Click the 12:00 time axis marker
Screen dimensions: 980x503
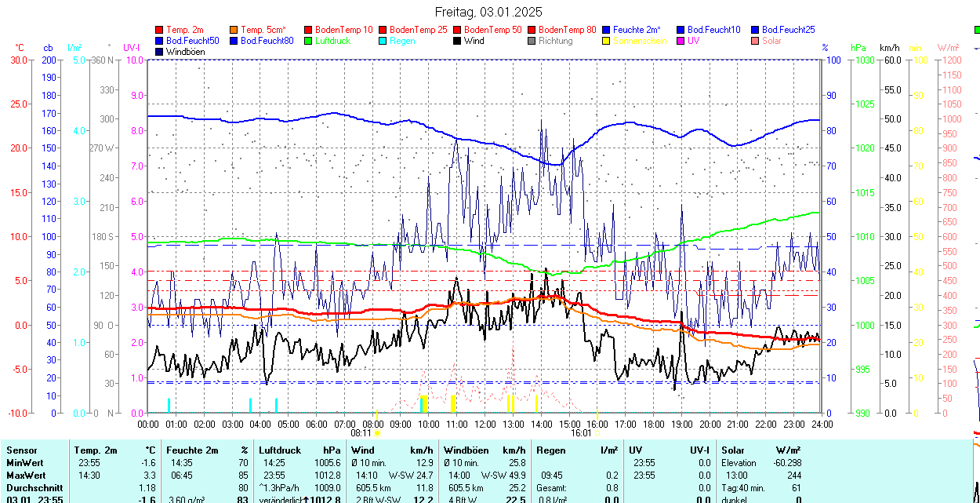[x=485, y=424]
